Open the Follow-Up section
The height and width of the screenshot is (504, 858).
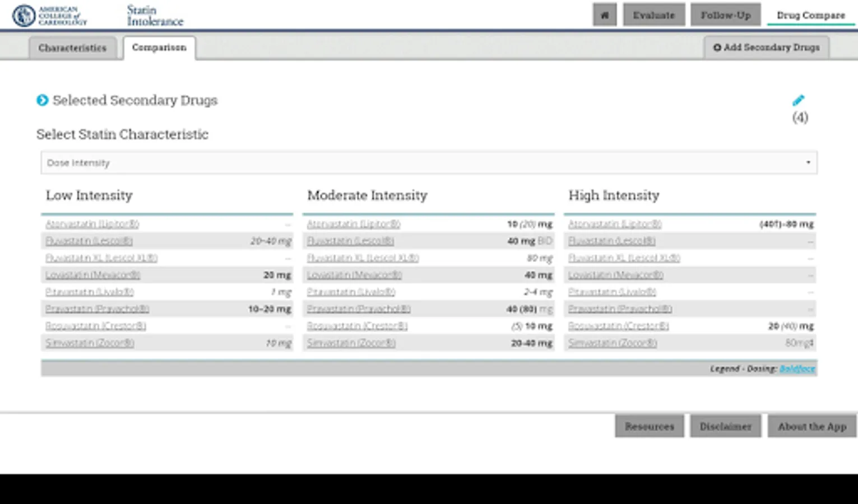(725, 15)
